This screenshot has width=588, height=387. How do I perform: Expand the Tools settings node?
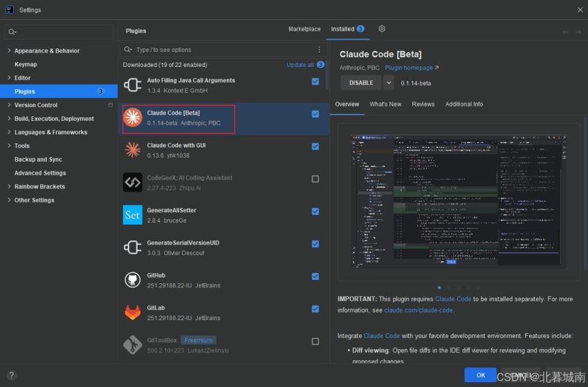click(9, 145)
